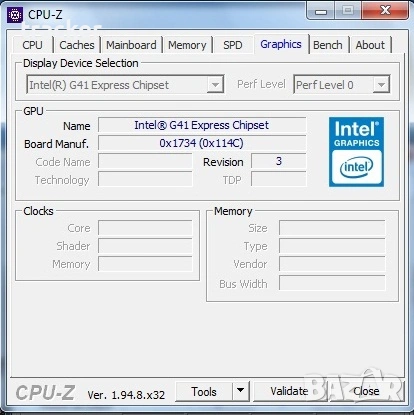Switch to the Bench tab
This screenshot has width=414, height=415.
pos(328,45)
